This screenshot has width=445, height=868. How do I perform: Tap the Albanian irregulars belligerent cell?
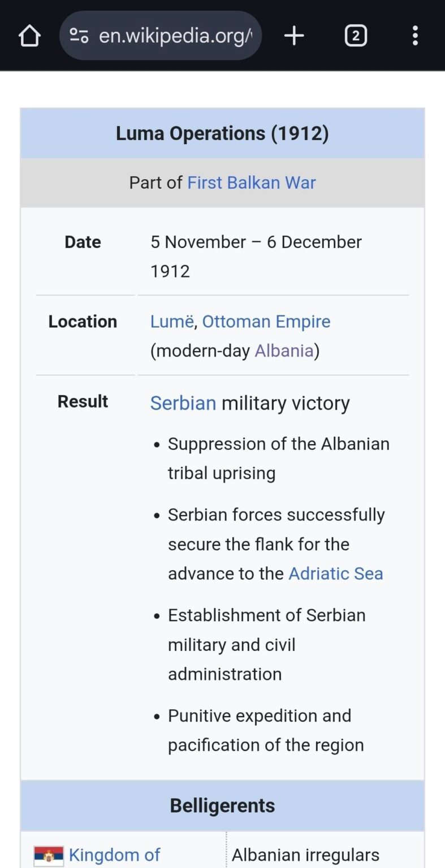click(x=305, y=854)
